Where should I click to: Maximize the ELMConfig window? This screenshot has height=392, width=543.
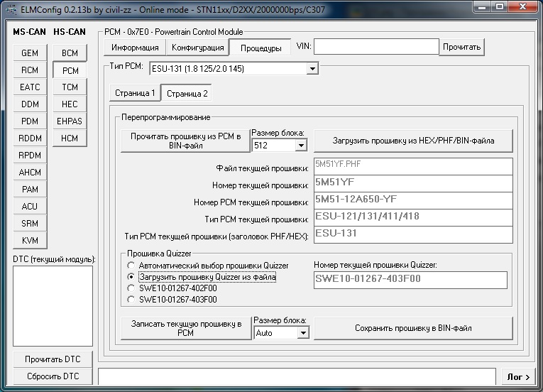coord(500,7)
